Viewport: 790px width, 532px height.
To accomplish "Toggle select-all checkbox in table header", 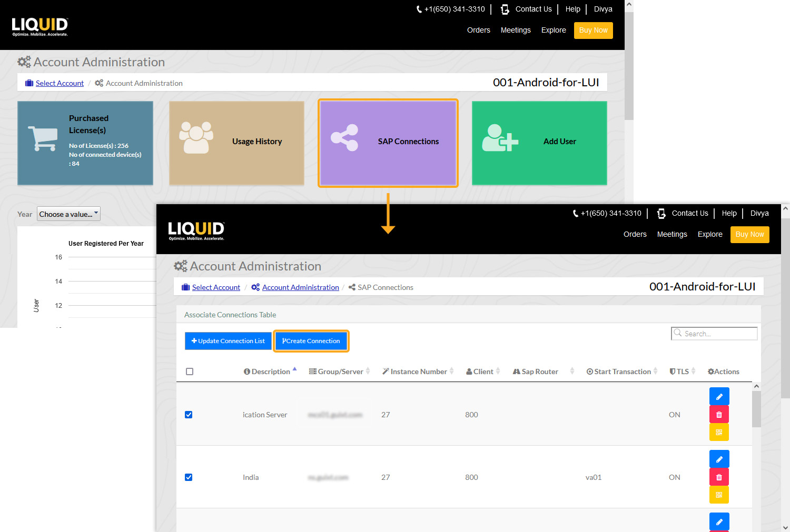I will pos(190,372).
